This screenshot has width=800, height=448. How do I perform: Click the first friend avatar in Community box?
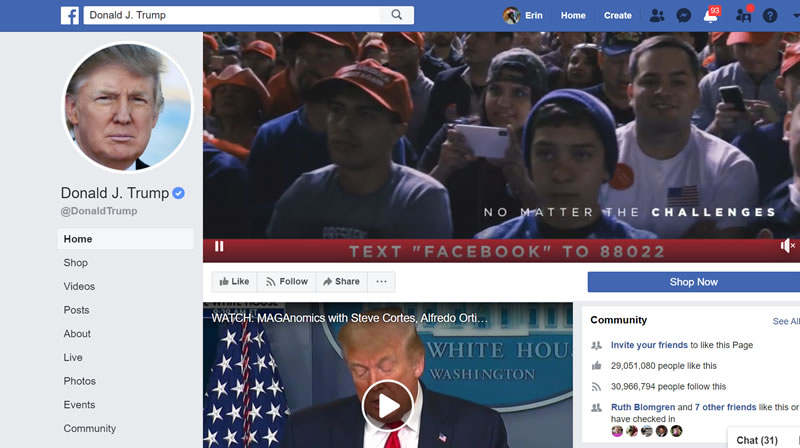(x=617, y=431)
